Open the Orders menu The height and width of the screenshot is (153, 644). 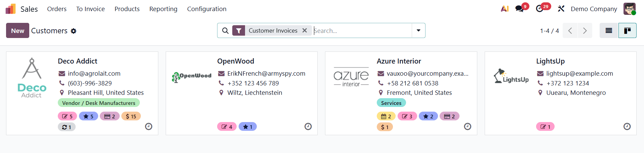(x=57, y=9)
